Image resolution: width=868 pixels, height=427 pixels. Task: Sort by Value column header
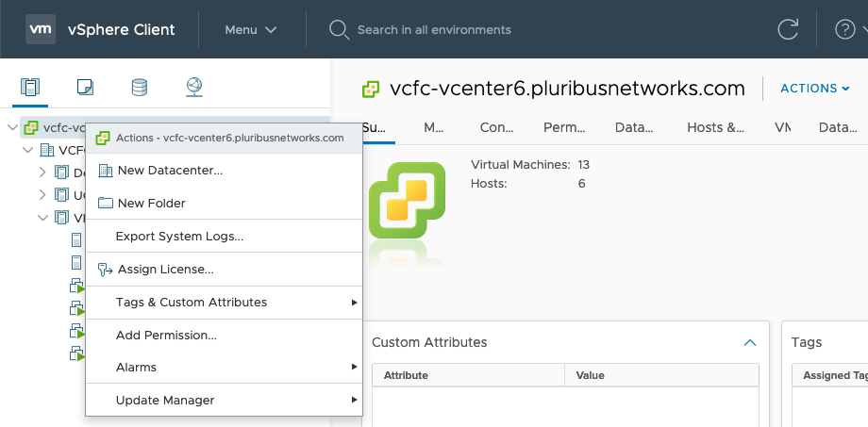(x=661, y=375)
